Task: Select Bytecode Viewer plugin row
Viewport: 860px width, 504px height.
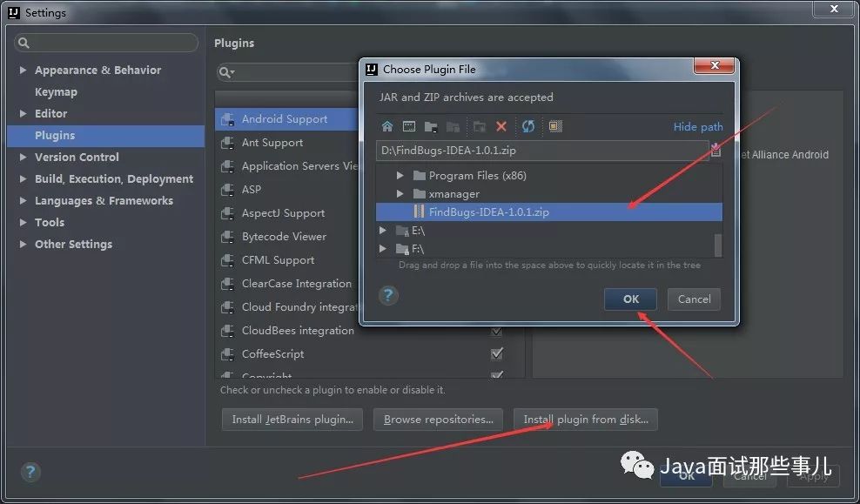Action: 287,237
